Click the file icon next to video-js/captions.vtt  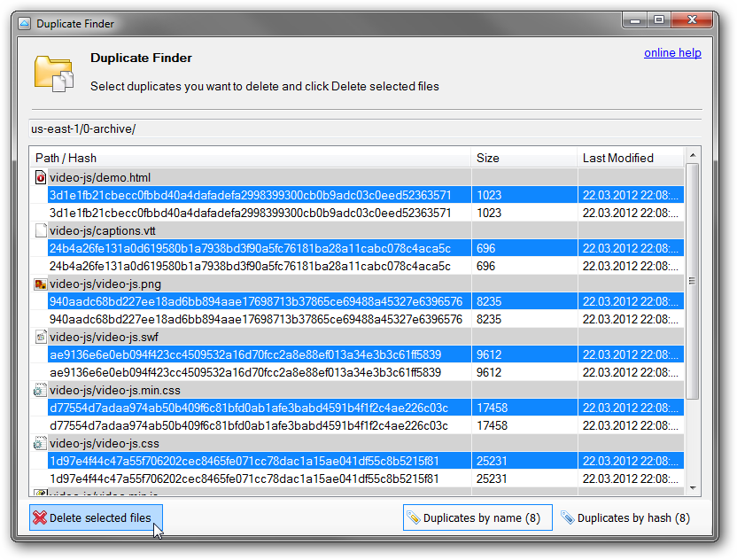point(40,229)
